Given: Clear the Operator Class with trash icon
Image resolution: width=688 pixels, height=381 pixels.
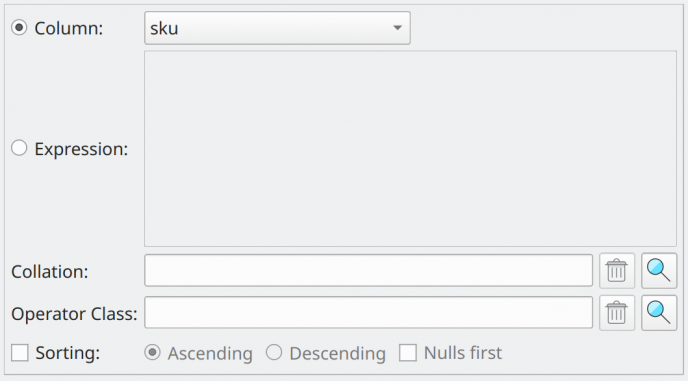Looking at the screenshot, I should [617, 313].
